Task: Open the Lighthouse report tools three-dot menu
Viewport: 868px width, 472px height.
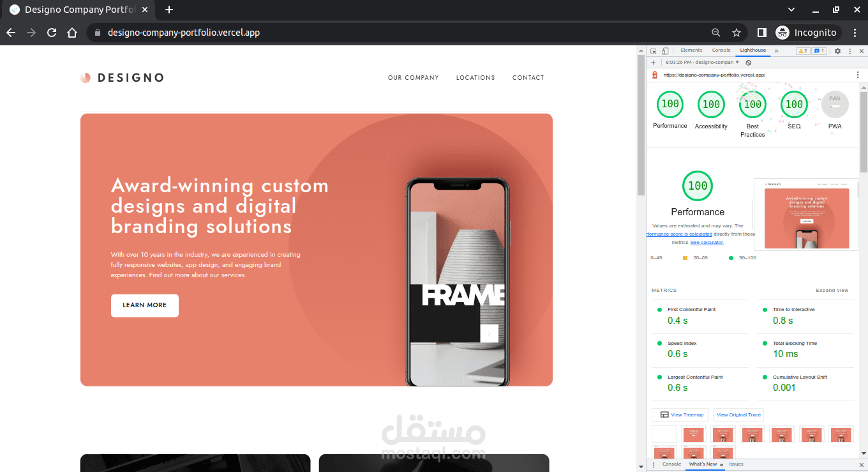Action: point(857,75)
